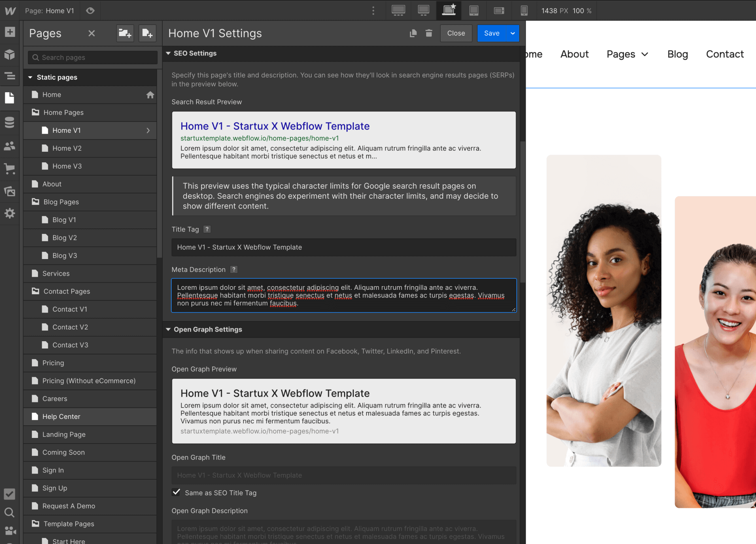
Task: Open the Save button dropdown arrow
Action: tap(512, 33)
